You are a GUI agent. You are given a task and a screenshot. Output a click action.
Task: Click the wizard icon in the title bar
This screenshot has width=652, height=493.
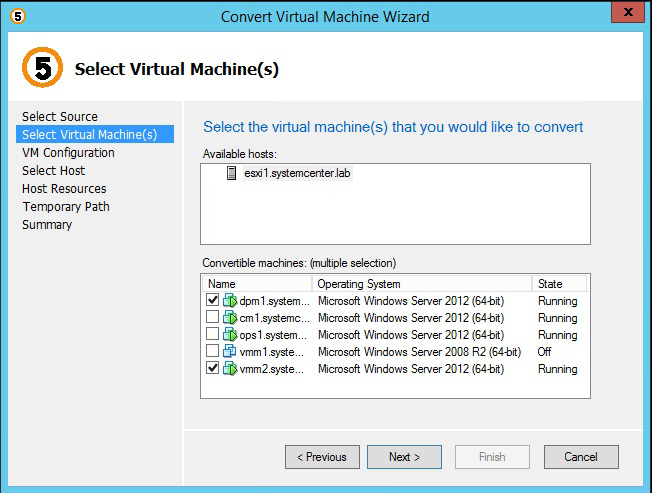tap(19, 16)
